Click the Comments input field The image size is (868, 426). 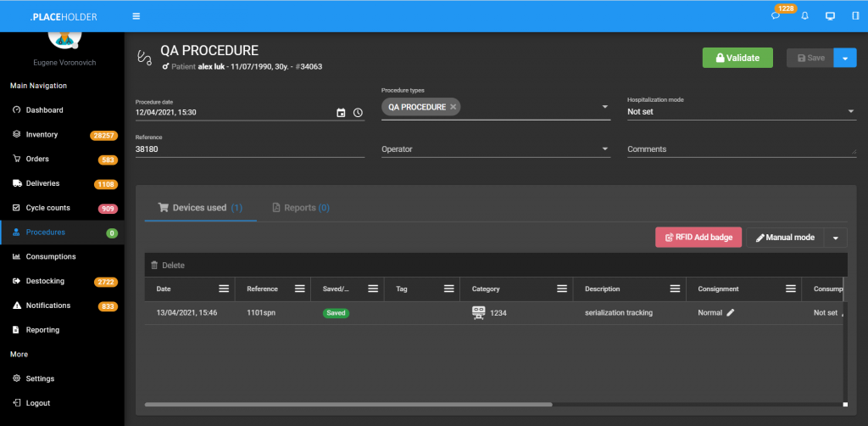coord(737,149)
